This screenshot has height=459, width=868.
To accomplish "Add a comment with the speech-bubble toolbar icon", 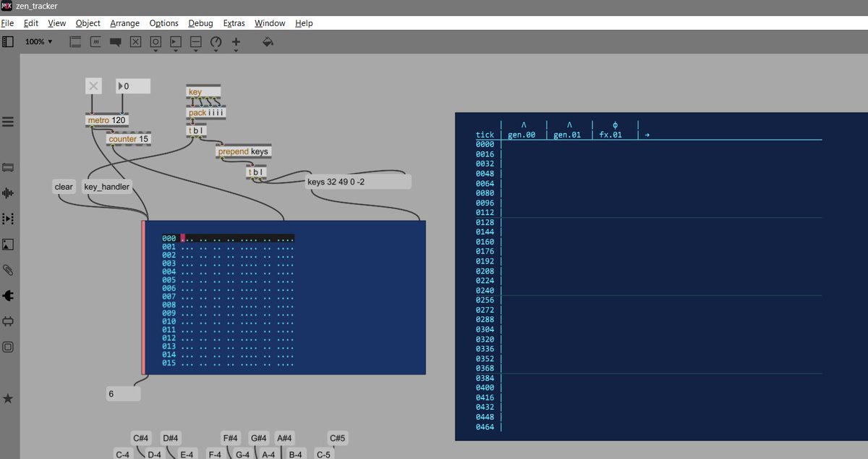I will [114, 42].
